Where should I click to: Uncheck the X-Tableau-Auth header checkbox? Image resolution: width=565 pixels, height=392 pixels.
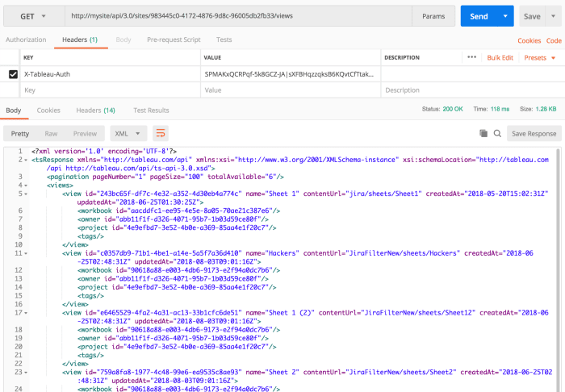pos(14,74)
